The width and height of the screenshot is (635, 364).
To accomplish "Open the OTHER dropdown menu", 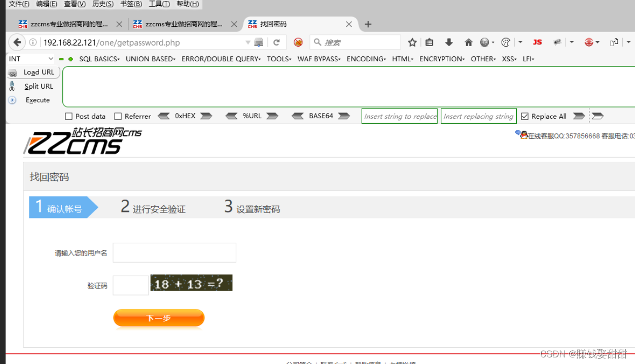I will pos(483,59).
